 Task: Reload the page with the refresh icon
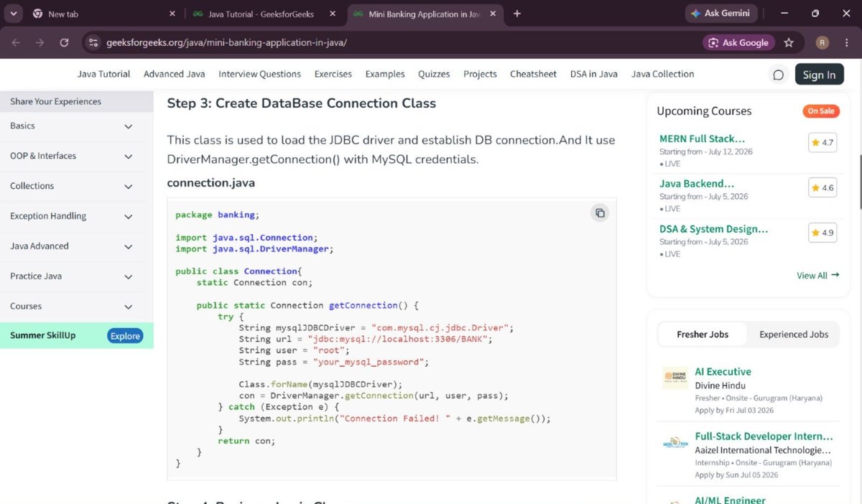(x=64, y=42)
